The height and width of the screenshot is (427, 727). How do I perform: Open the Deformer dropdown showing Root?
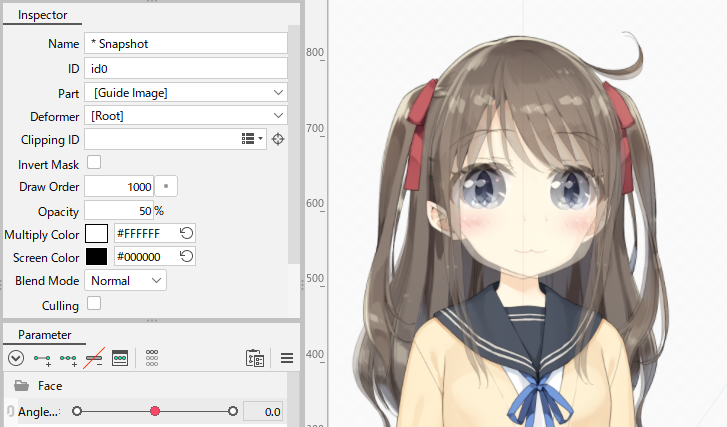pyautogui.click(x=186, y=115)
